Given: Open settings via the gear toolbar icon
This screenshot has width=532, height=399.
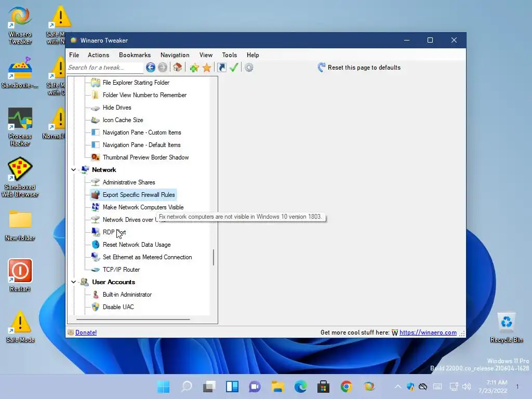Looking at the screenshot, I should pyautogui.click(x=249, y=68).
